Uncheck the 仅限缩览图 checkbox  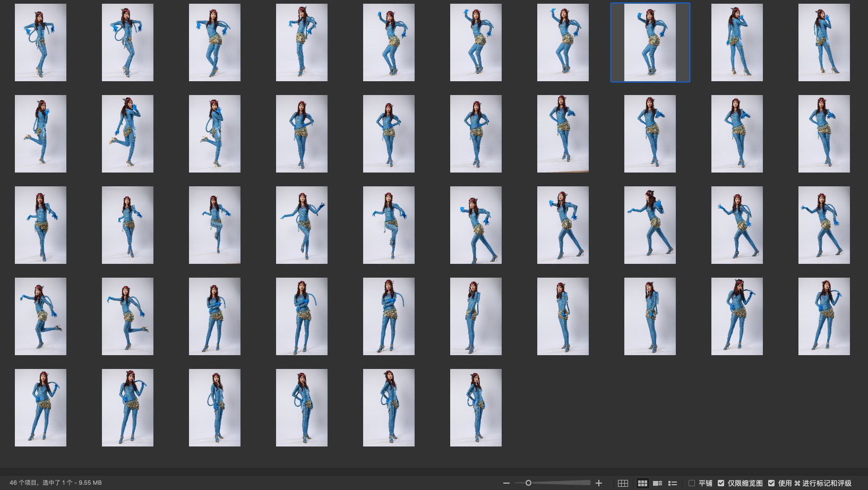tap(721, 483)
